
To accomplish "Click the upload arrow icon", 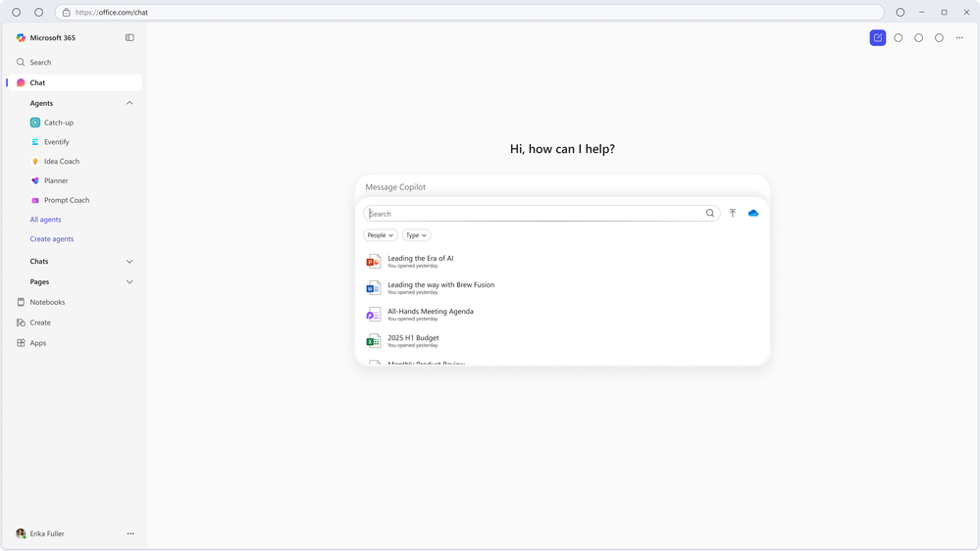I will 733,213.
